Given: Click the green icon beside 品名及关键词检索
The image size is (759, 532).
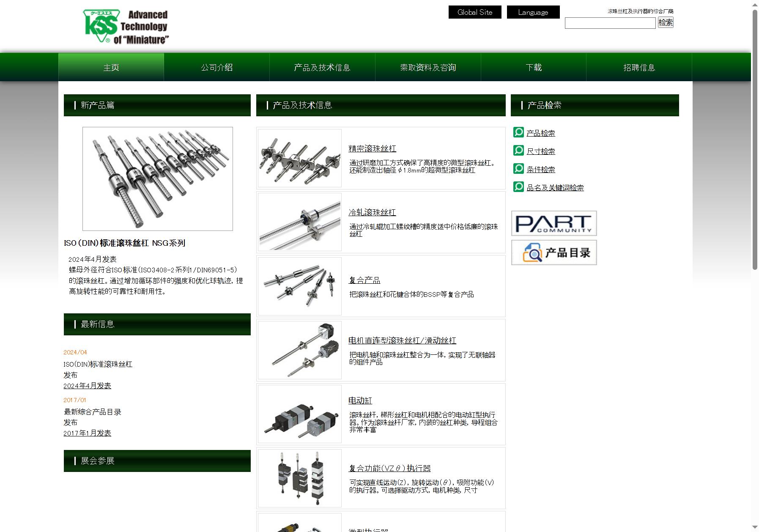Looking at the screenshot, I should 518,187.
